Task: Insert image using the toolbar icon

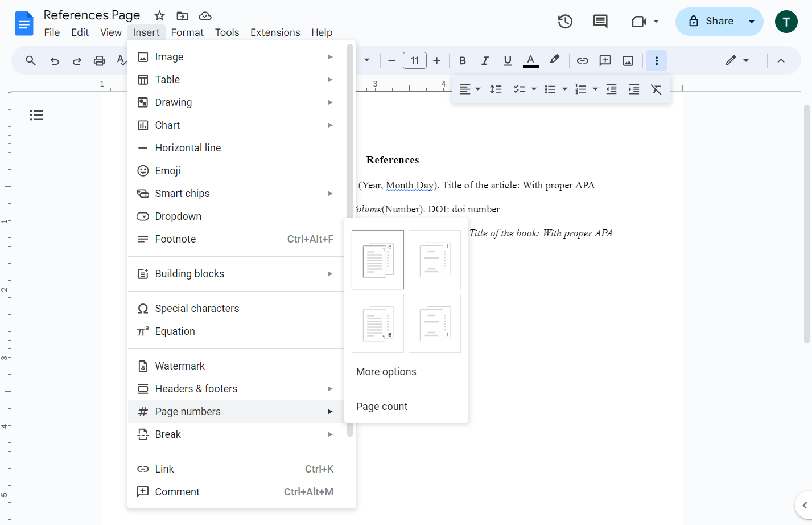Action: point(628,60)
